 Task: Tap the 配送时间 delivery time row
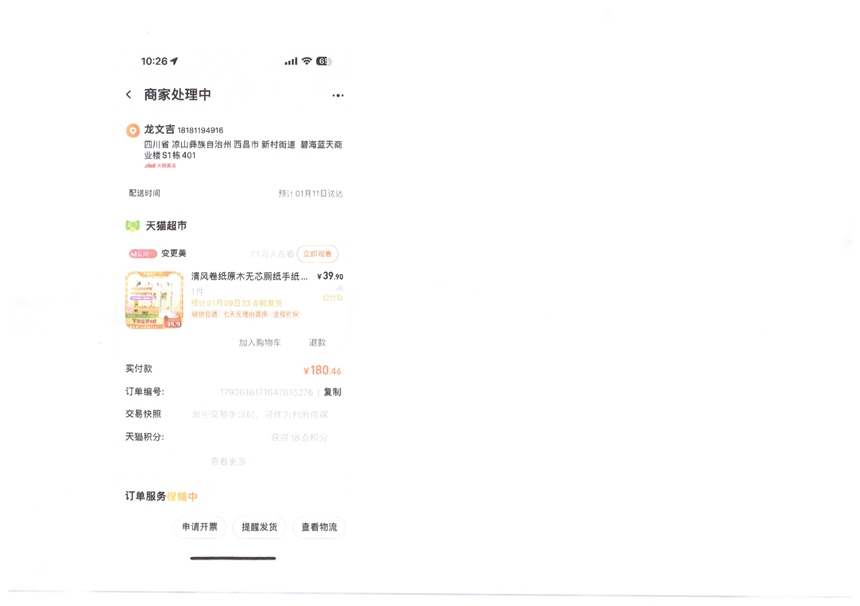pos(235,193)
